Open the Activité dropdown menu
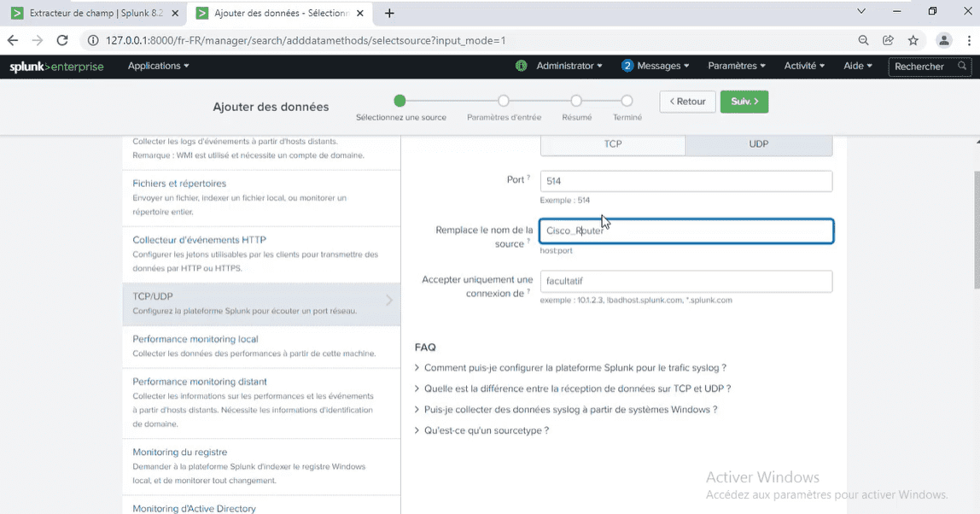This screenshot has width=980, height=514. tap(804, 66)
